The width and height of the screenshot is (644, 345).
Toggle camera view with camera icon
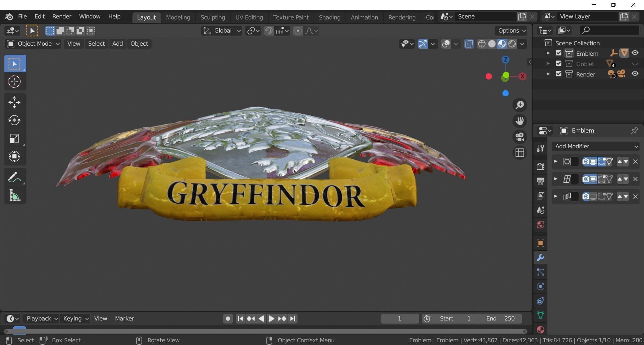(x=520, y=137)
